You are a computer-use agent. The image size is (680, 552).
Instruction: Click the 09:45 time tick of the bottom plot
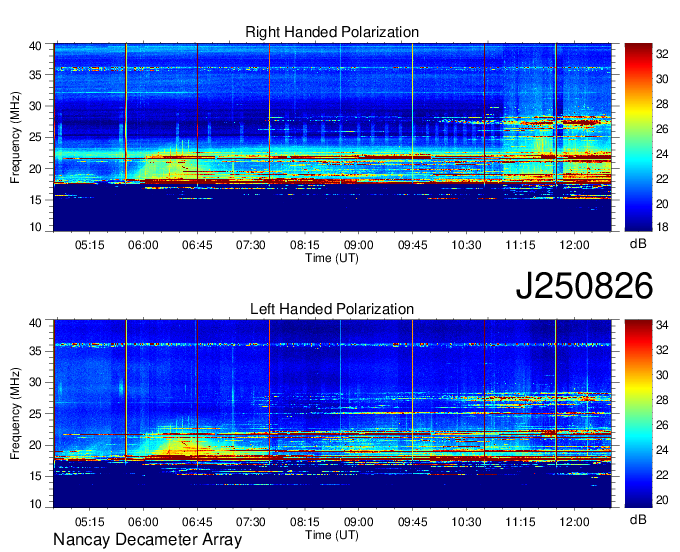tap(412, 522)
